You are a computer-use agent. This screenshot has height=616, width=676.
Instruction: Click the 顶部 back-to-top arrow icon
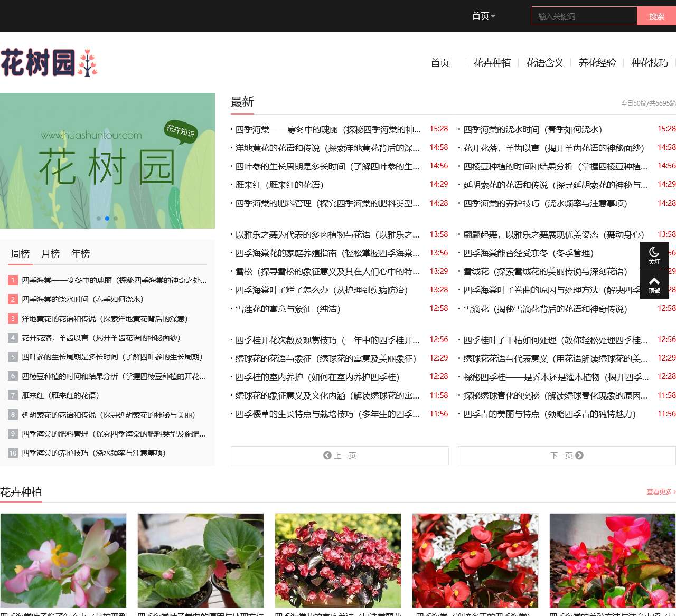[654, 285]
